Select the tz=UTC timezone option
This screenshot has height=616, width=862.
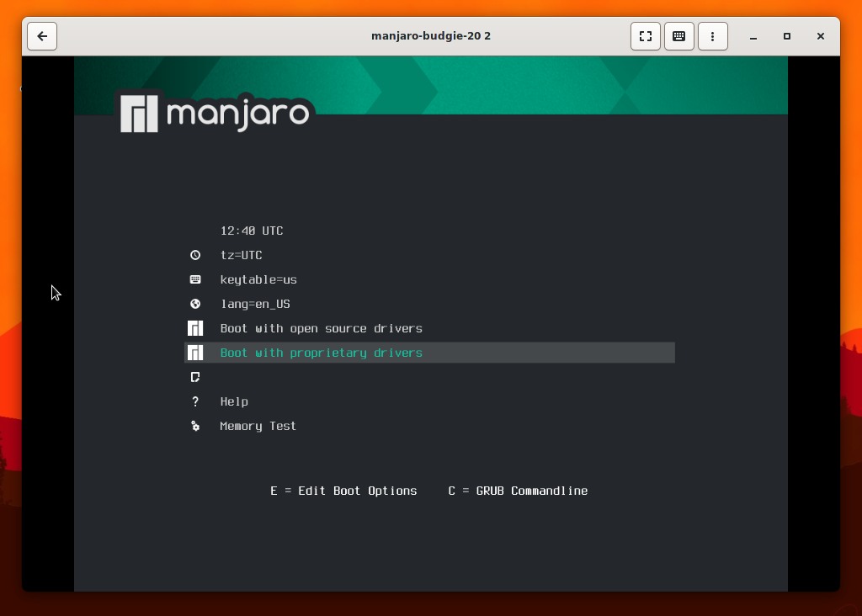point(242,255)
